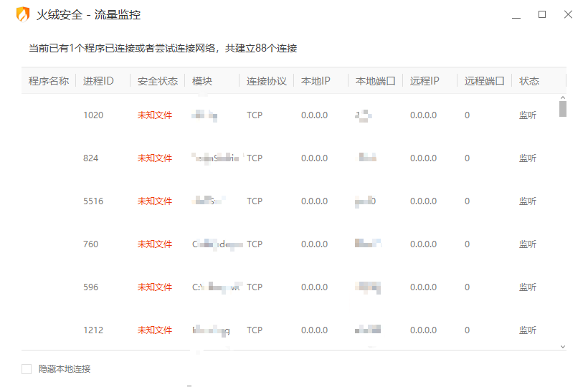Viewport: 588px width, 387px height.
Task: Select process ID 824 cell
Action: [91, 158]
